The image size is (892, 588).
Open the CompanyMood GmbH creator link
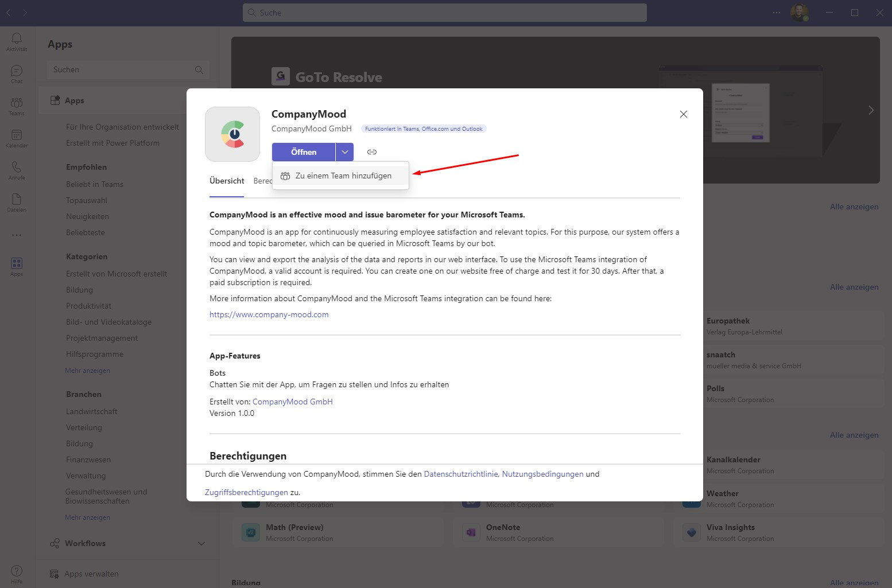click(293, 402)
